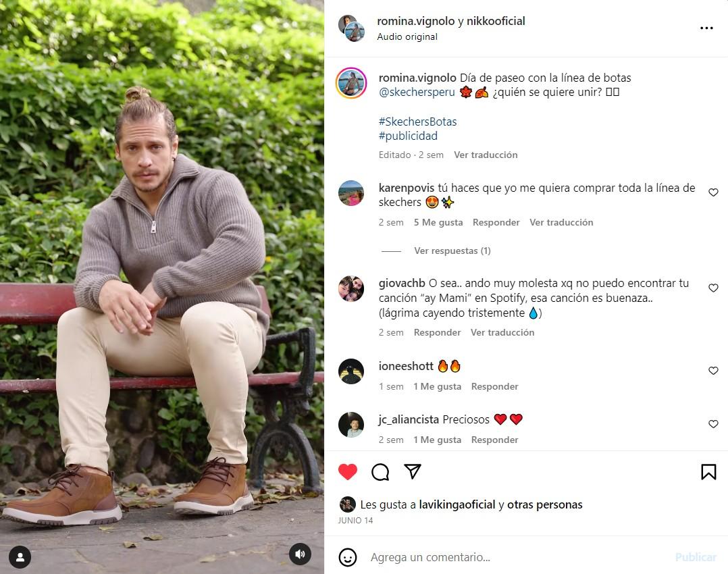Open the three-dot more options menu

click(706, 28)
